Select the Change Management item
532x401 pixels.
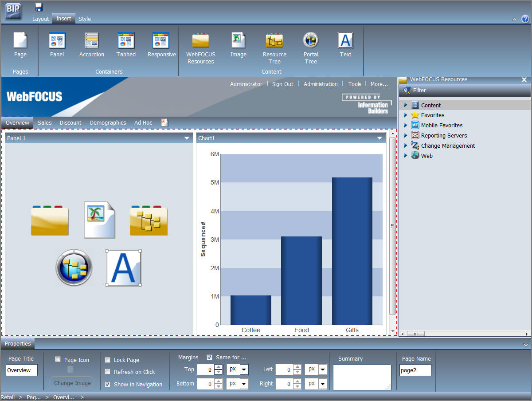443,145
